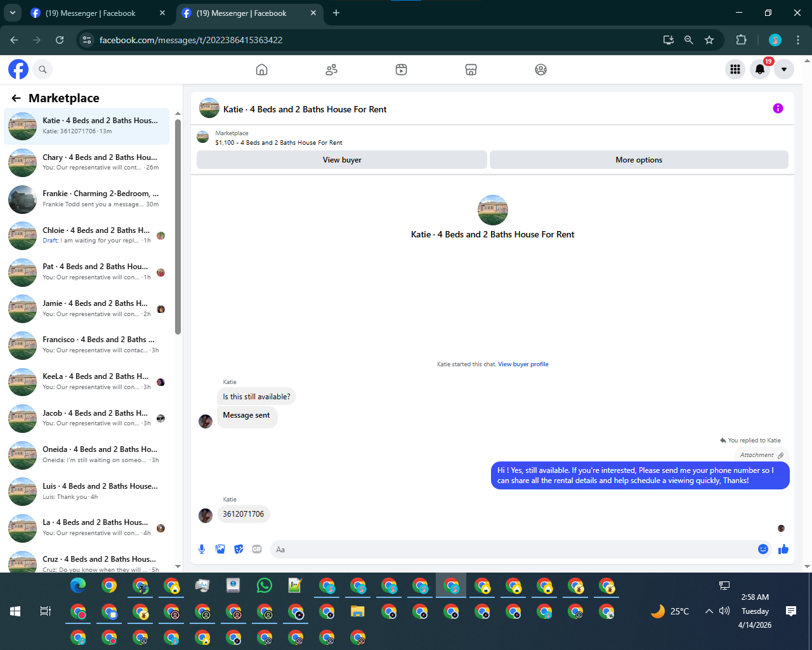The height and width of the screenshot is (650, 812).
Task: Open the Chrome three-dot menu
Action: click(798, 40)
